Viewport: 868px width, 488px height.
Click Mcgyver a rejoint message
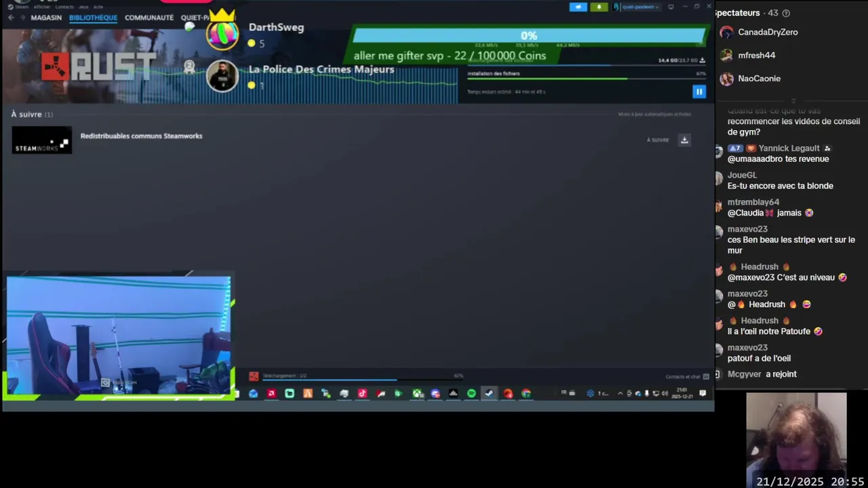pyautogui.click(x=762, y=374)
